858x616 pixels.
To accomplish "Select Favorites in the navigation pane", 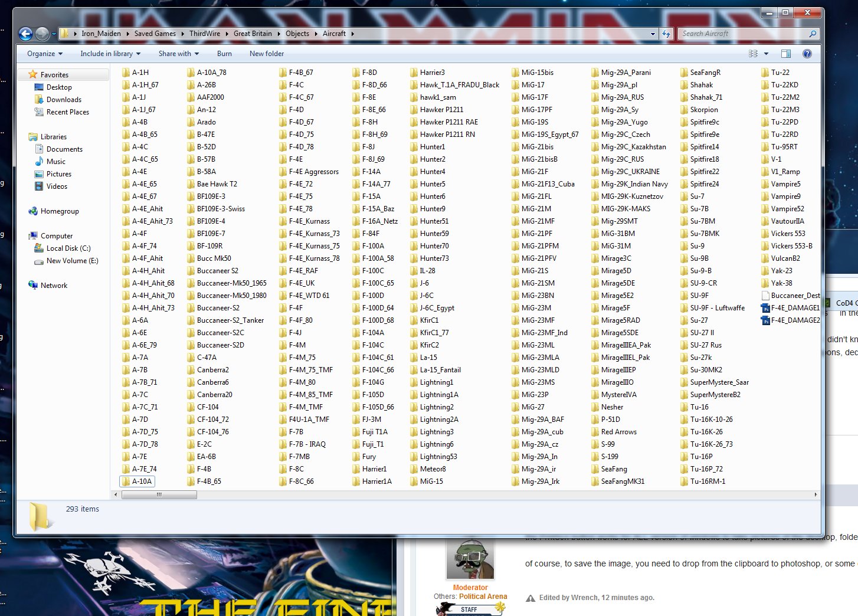I will (54, 75).
